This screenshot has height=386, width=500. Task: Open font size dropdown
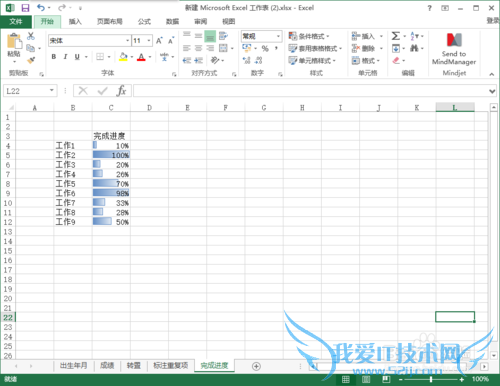149,41
